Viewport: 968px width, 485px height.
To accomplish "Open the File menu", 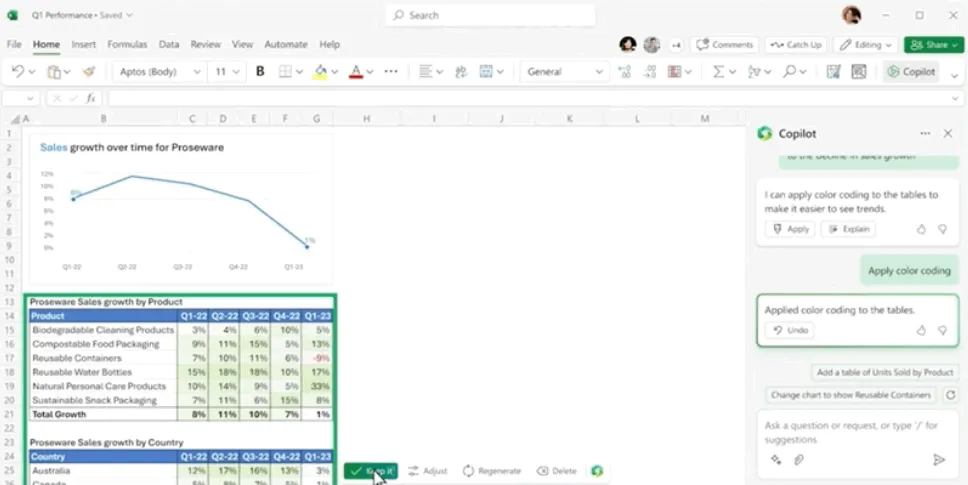I will (x=14, y=44).
